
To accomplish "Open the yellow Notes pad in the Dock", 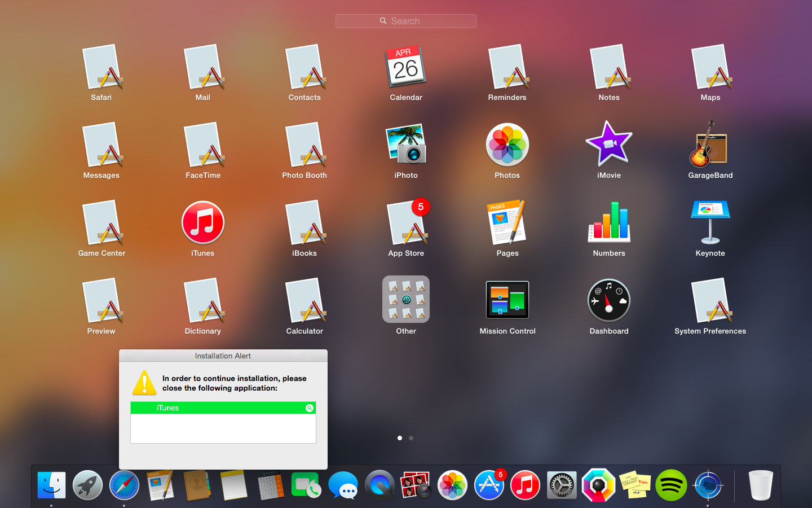I will coord(234,485).
